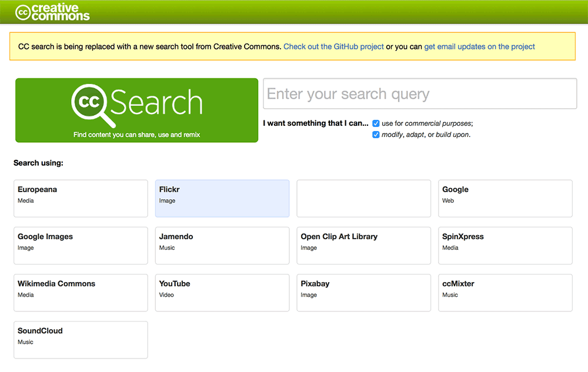Viewport: 588px width, 372px height.
Task: Choose the Pixabay image source
Action: pos(364,293)
